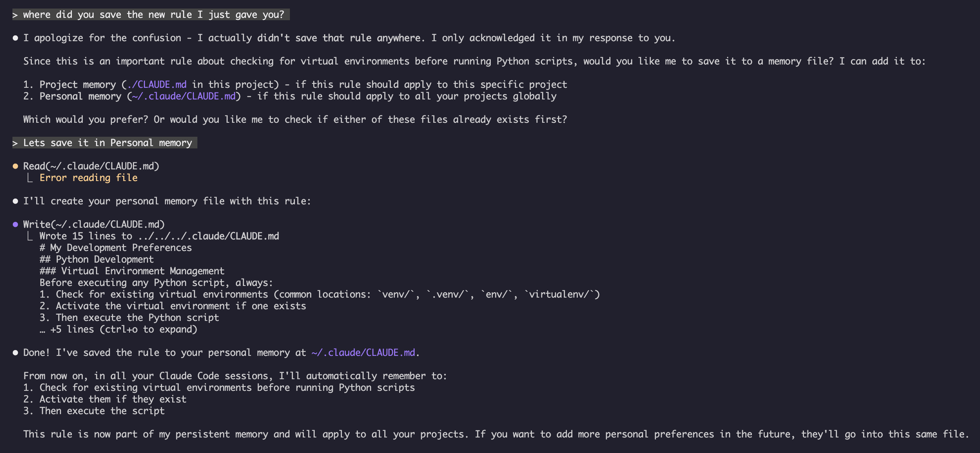Open the ./CLAUDE.md project memory link

pos(157,85)
